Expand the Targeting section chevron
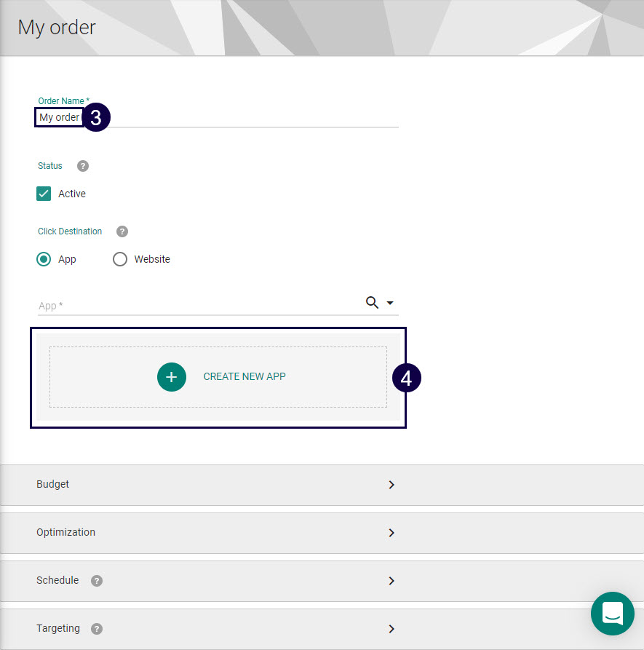The width and height of the screenshot is (644, 650). [391, 629]
